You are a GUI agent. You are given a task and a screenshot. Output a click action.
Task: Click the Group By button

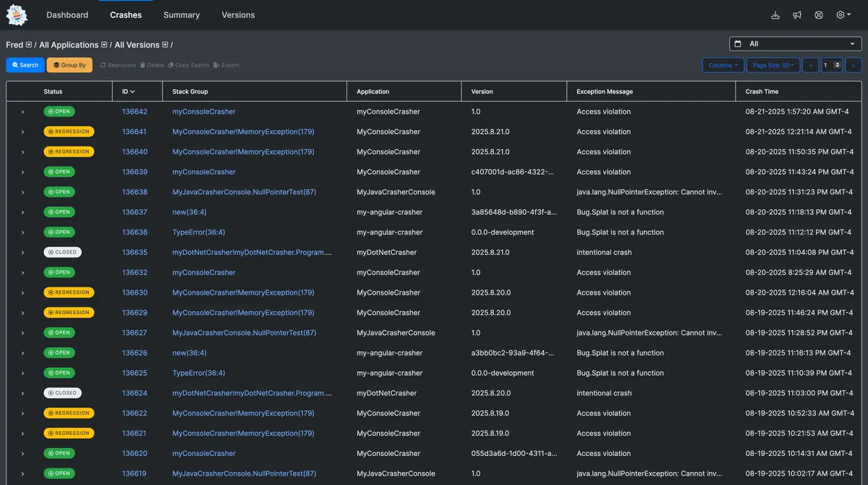[x=69, y=65]
